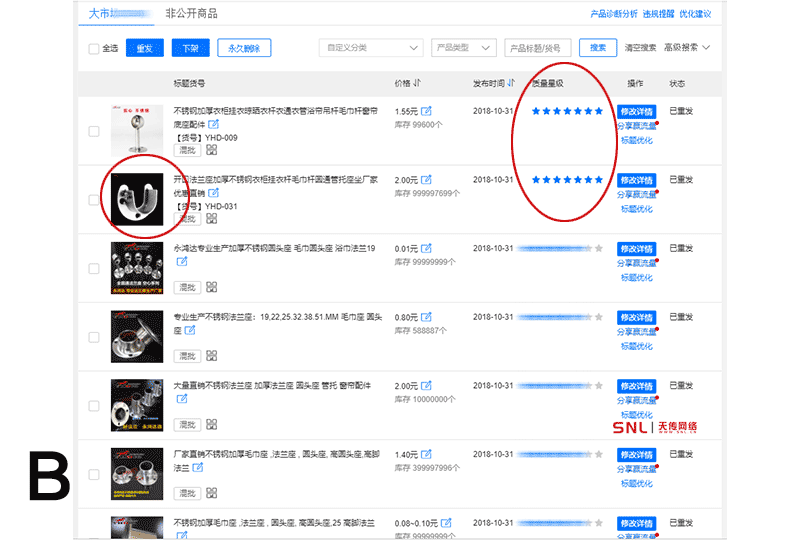Focus the 产品标题/货号 search field
The width and height of the screenshot is (800, 540).
pos(538,48)
